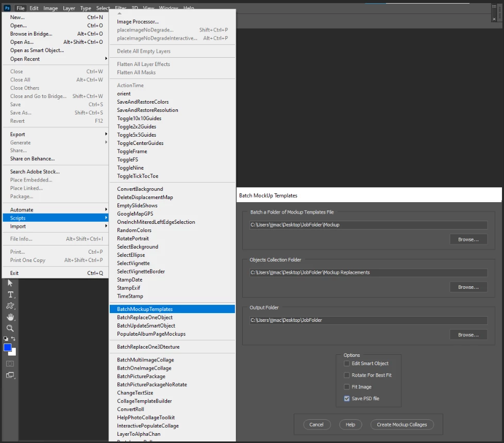Open the Edit menu
The width and height of the screenshot is (504, 443).
tap(33, 8)
